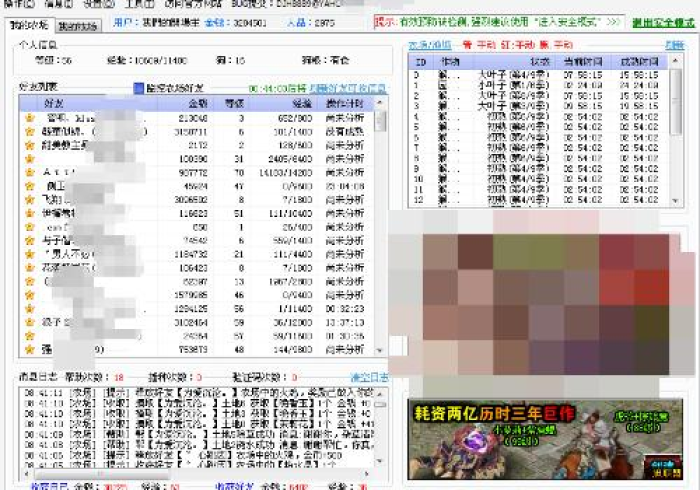Viewport: 700px width, 490px height.
Task: Click message log horizontal scrollbar right arrow
Action: (367, 473)
